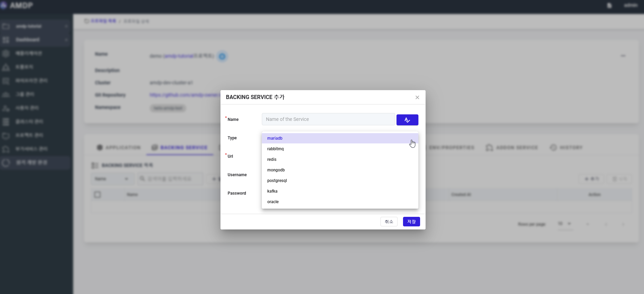Click the Addon Service tab icon

tap(489, 148)
